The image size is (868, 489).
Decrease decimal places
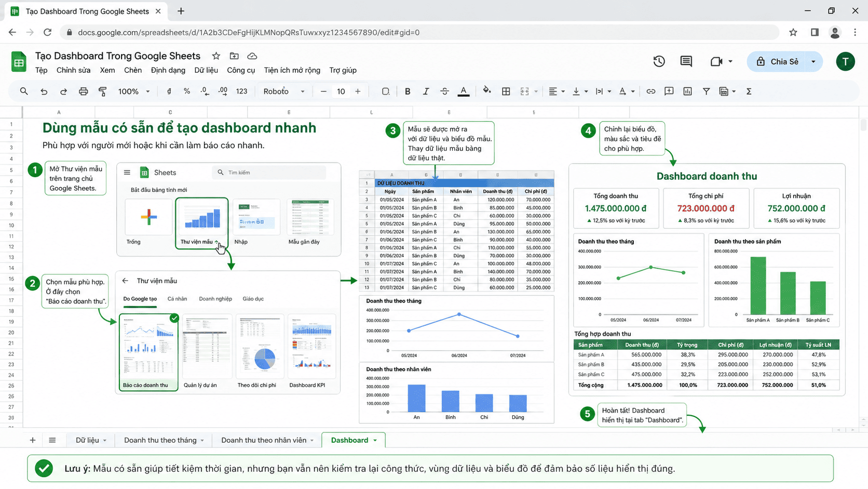(x=205, y=91)
